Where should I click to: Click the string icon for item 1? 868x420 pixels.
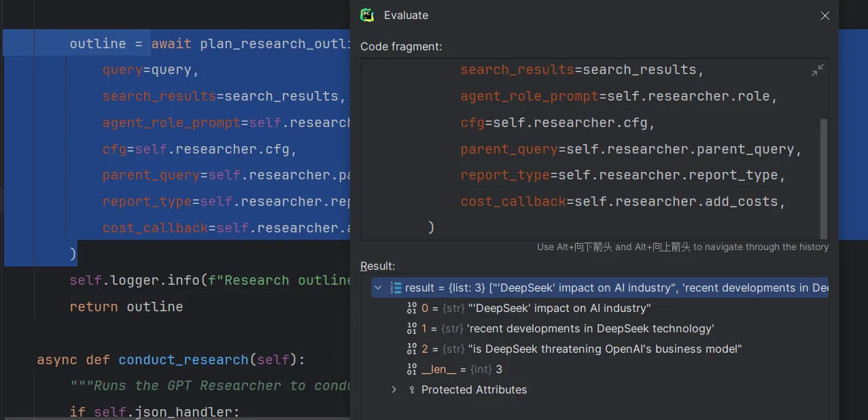coord(411,329)
